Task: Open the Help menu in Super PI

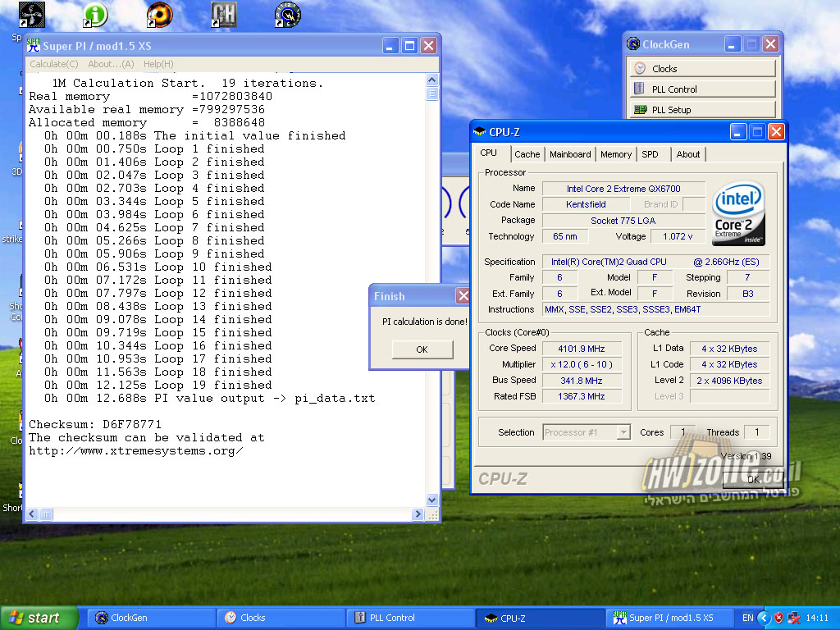Action: click(x=158, y=64)
